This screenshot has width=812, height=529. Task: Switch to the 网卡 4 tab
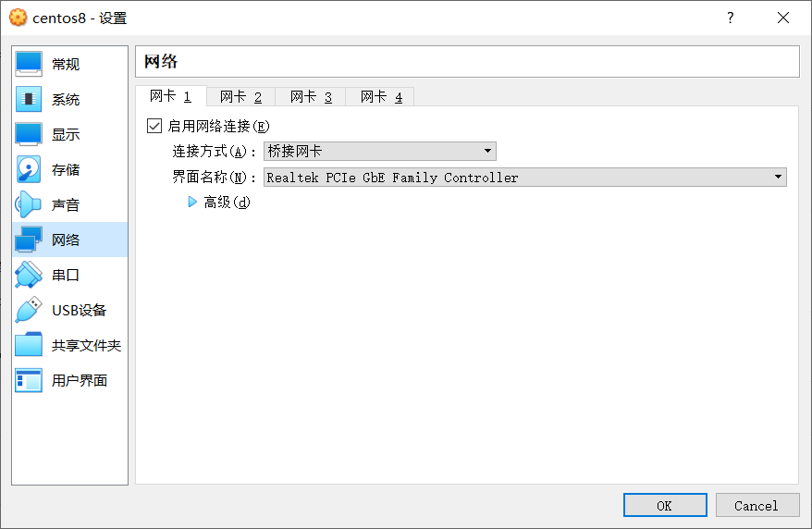coord(381,97)
